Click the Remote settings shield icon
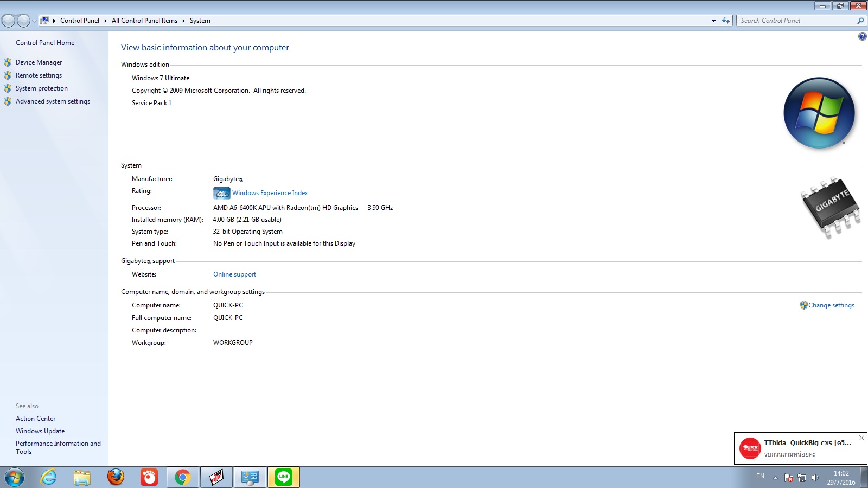 [8, 75]
